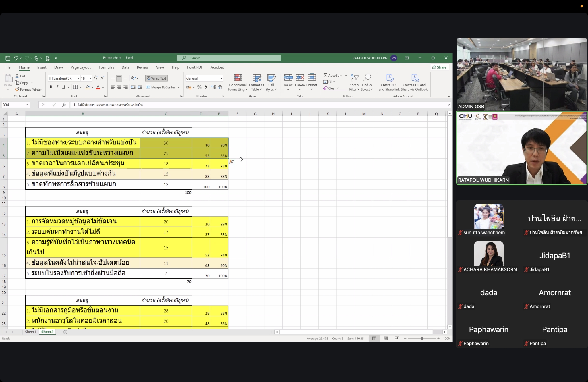Image resolution: width=588 pixels, height=382 pixels.
Task: Click the Share button
Action: tap(440, 67)
